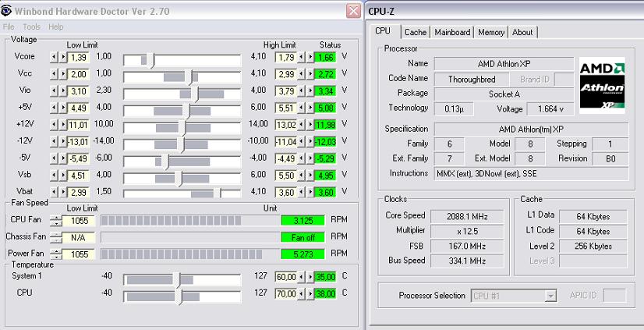
Task: Click the Level 2 cache value 256 Kbytes
Action: (x=593, y=247)
